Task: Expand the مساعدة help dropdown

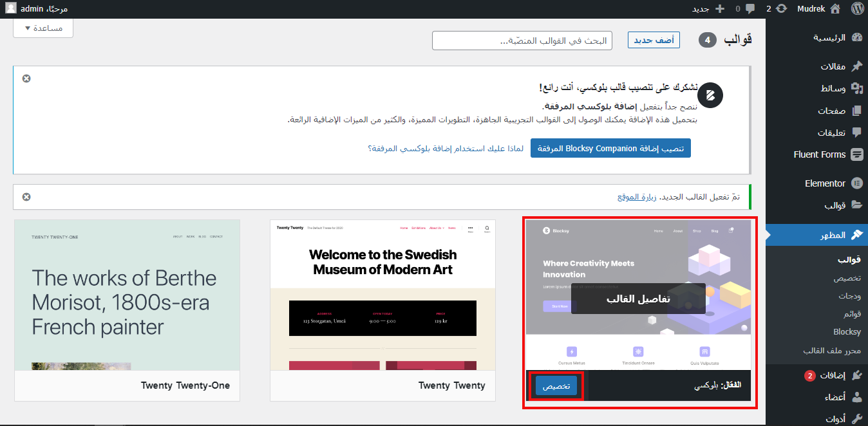Action: (x=43, y=28)
